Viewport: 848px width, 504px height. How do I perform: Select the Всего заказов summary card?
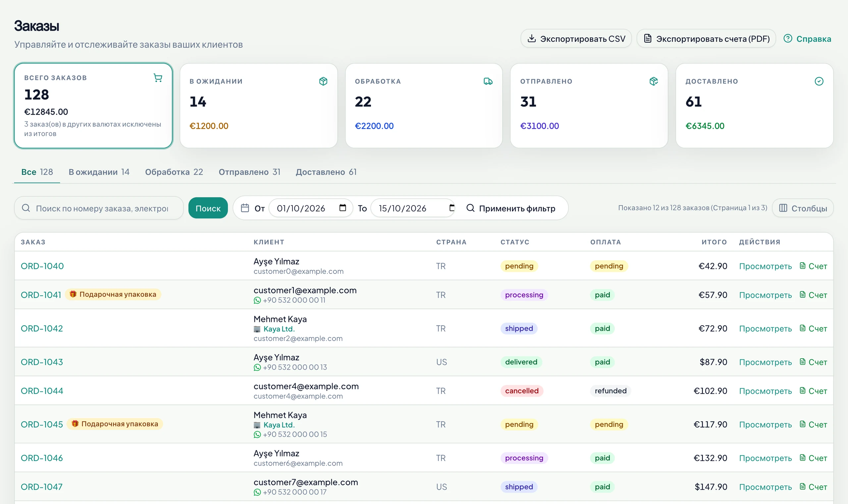93,106
